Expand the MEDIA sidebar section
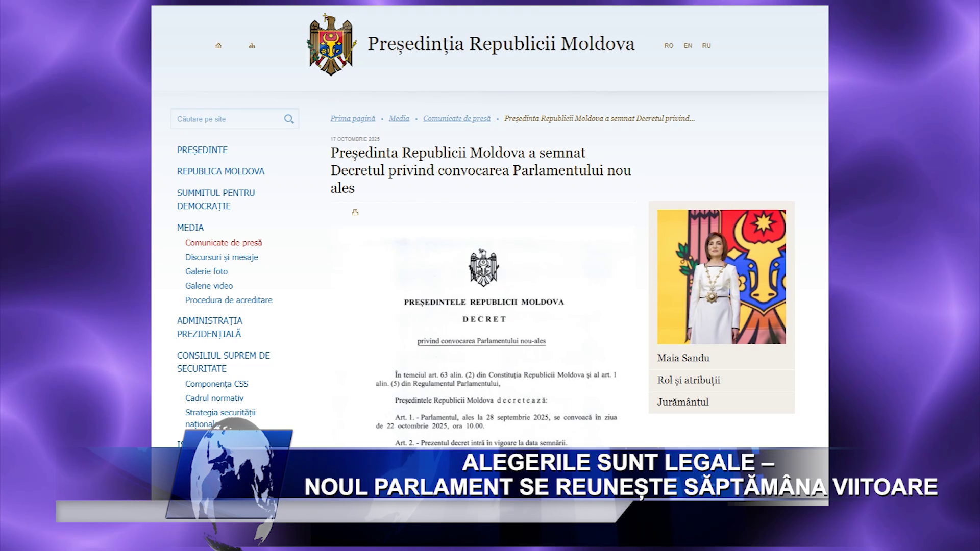The width and height of the screenshot is (980, 551). point(190,228)
